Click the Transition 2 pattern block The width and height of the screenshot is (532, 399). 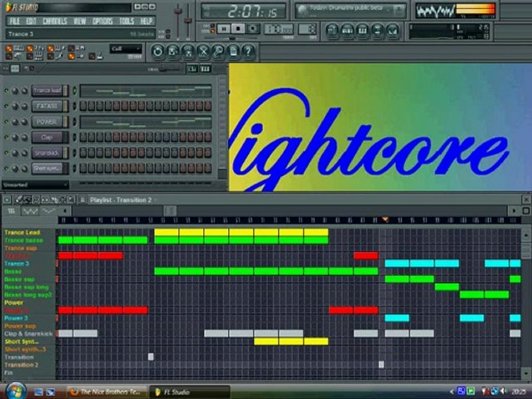point(381,365)
